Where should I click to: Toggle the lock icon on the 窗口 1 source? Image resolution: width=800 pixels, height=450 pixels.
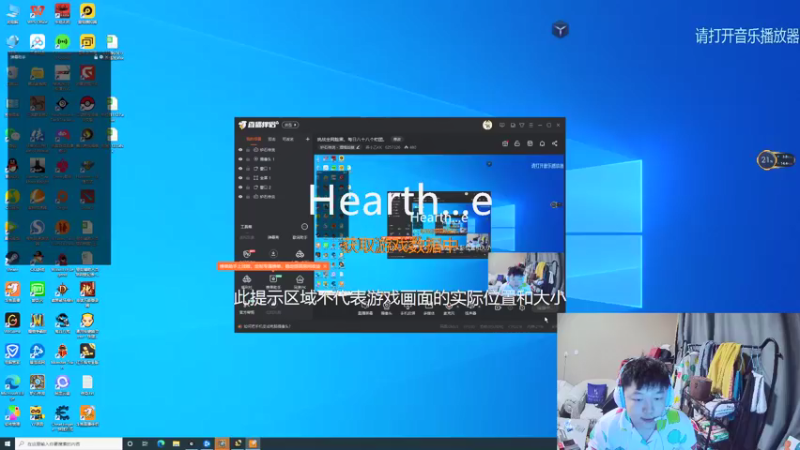click(x=248, y=168)
